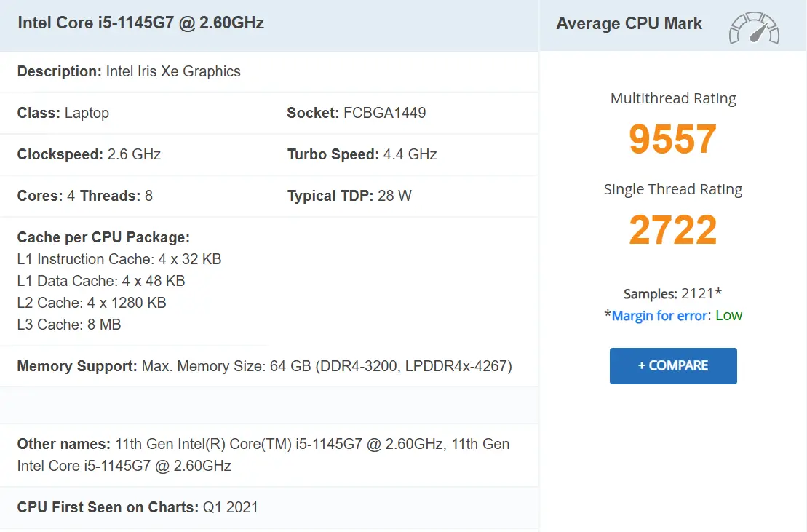Select L1 Data Cache: 4 x 48 KB

click(101, 281)
